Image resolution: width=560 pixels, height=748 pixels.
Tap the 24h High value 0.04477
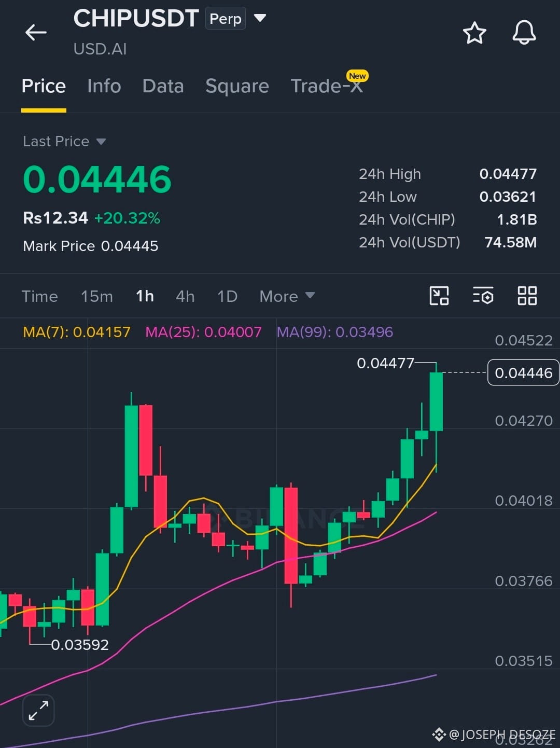tap(508, 174)
